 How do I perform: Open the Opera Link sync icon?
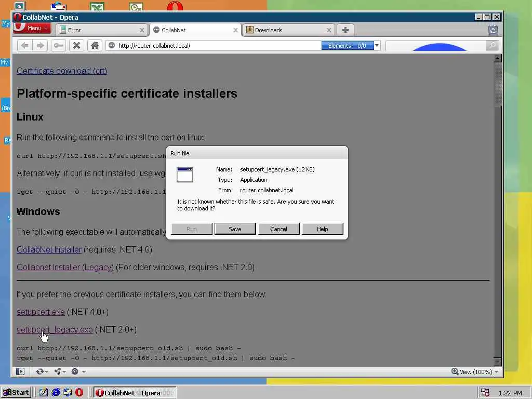point(39,371)
